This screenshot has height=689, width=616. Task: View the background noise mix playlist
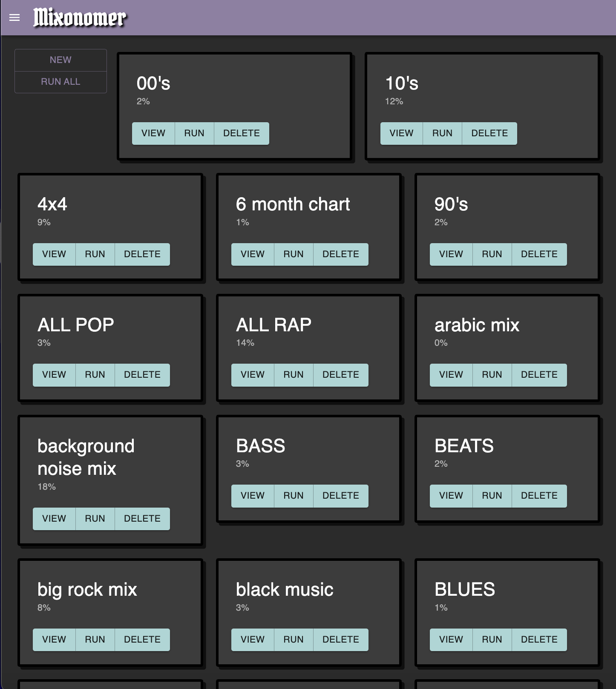[54, 519]
